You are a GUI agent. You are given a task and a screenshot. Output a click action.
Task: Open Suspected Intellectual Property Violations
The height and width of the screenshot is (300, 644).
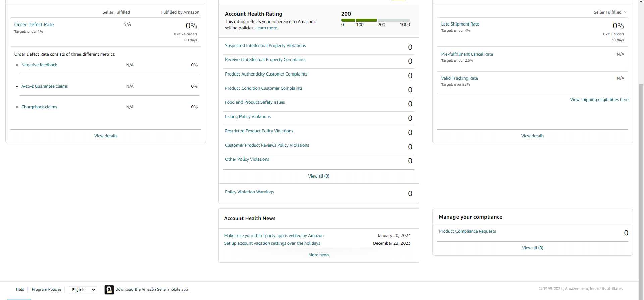(265, 46)
